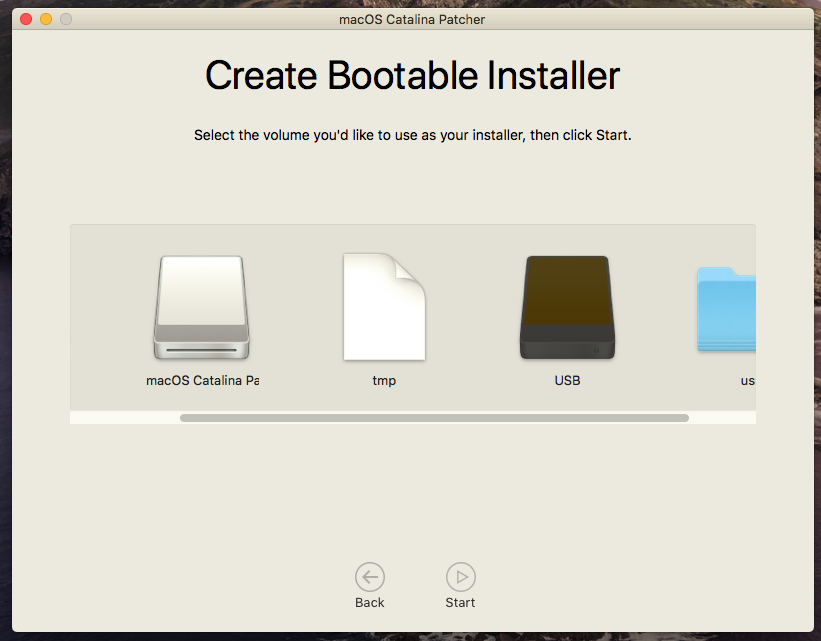
Task: Minimize the window with yellow button
Action: 46,19
